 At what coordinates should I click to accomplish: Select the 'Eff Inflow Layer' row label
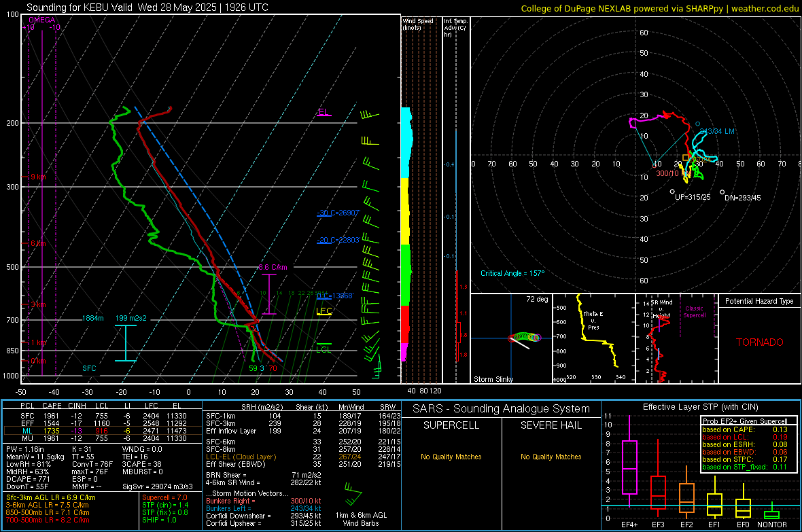231,431
